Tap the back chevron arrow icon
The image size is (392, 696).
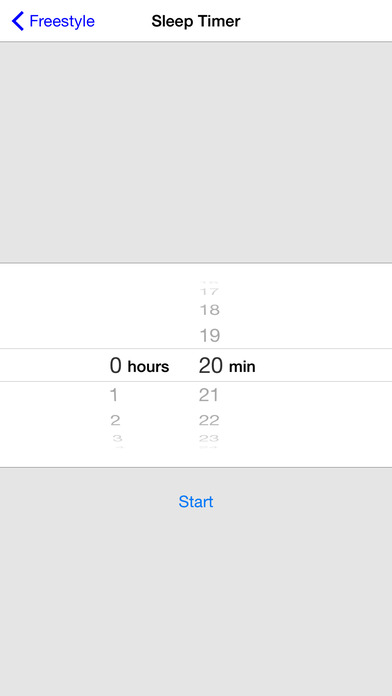click(17, 21)
